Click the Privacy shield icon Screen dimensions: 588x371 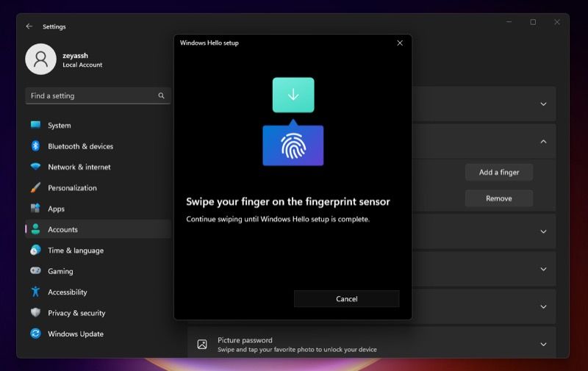(35, 312)
